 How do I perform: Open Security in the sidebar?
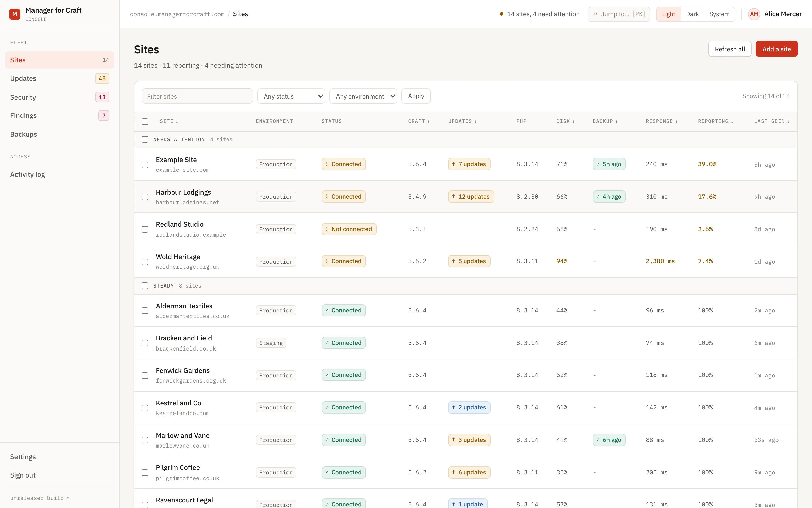pos(59,97)
